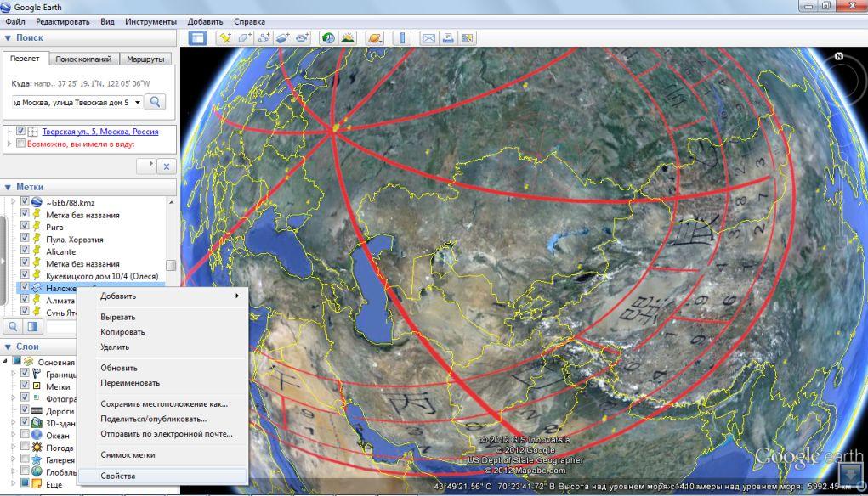This screenshot has width=868, height=496.
Task: Show historical imagery clock icon
Action: click(329, 37)
